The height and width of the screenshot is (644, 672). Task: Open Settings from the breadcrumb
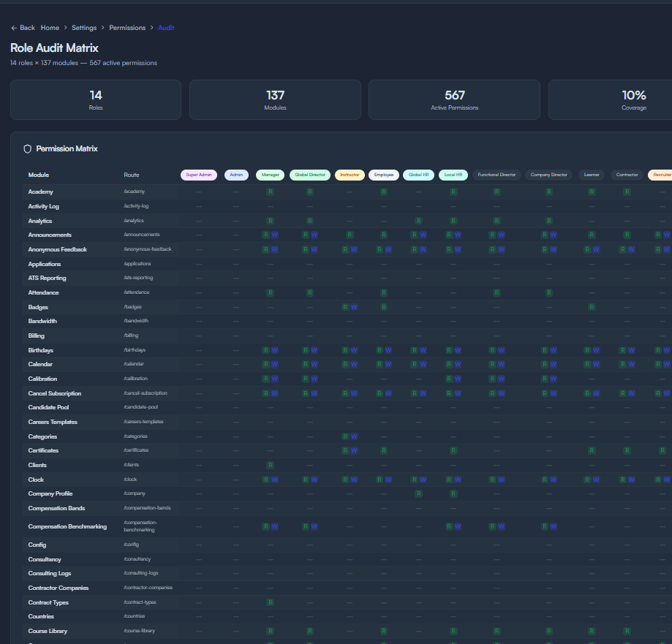[84, 28]
